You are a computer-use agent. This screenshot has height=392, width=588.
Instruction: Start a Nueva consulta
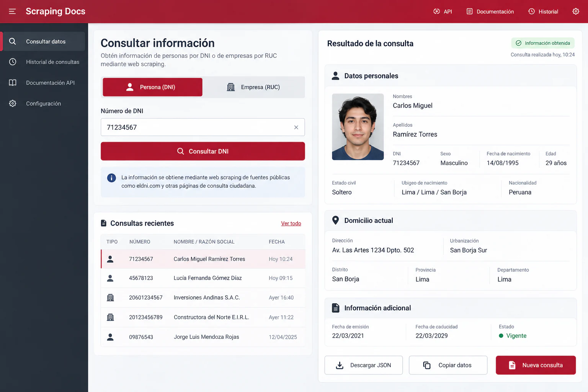click(x=536, y=365)
